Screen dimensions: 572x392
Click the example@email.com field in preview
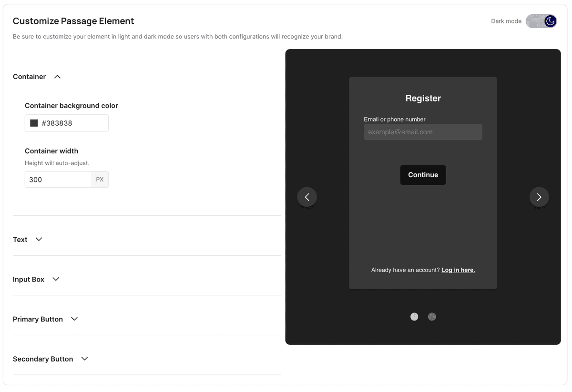click(x=423, y=132)
